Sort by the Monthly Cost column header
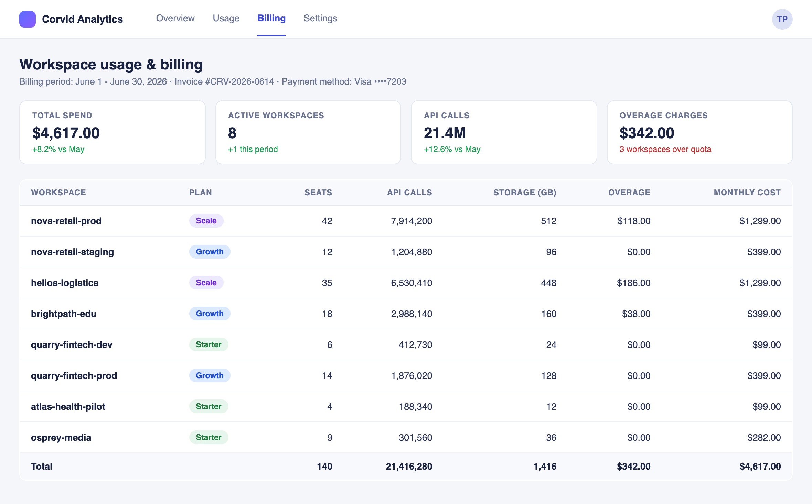 (x=747, y=193)
